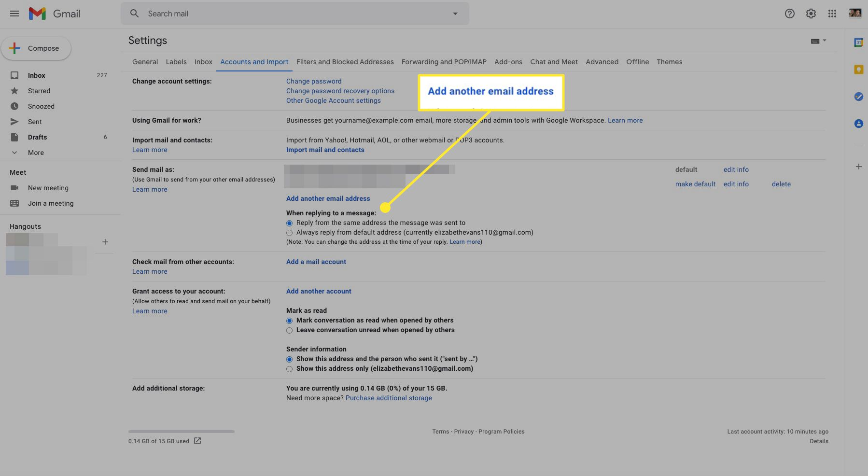
Task: Open Google Contacts side panel icon
Action: coord(858,124)
